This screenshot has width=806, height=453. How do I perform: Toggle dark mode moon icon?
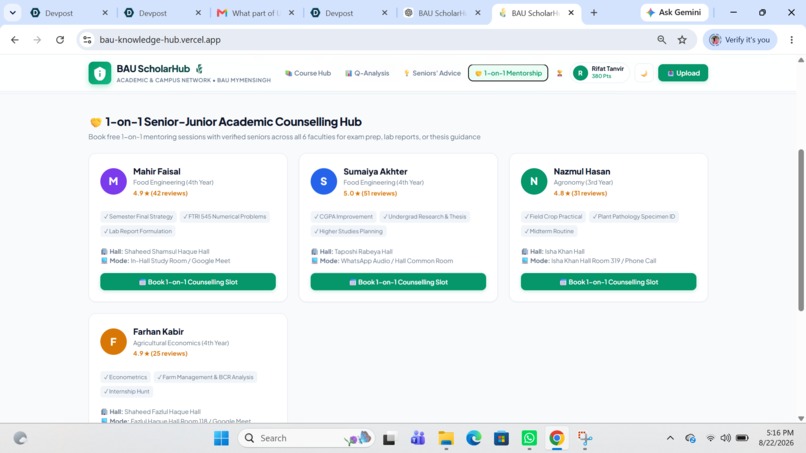(x=644, y=73)
